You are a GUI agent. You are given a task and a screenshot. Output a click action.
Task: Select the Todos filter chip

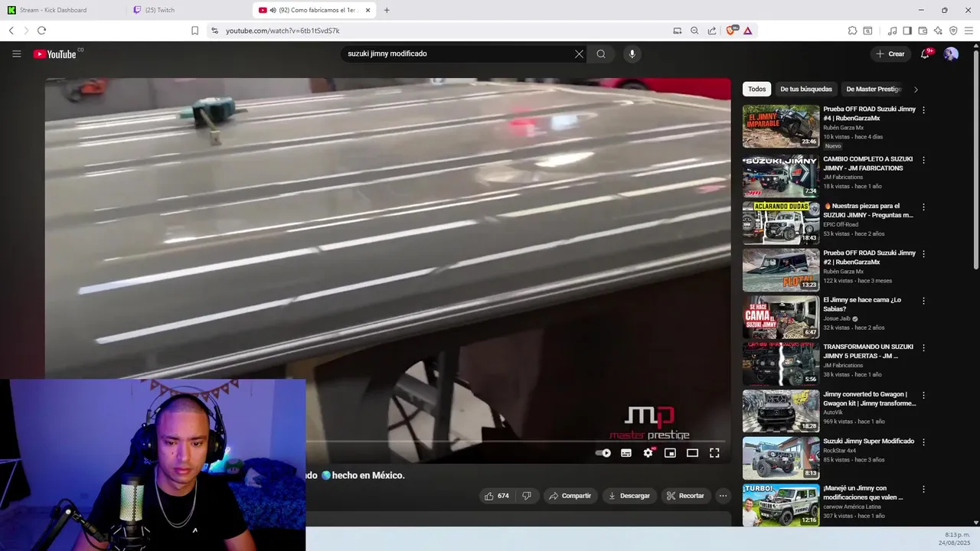click(x=756, y=89)
